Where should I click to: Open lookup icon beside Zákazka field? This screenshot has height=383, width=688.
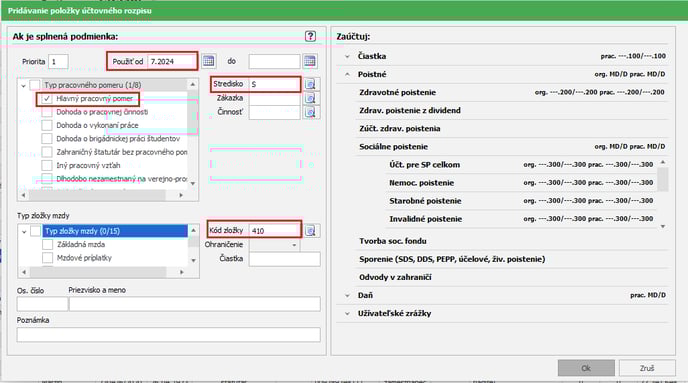(310, 98)
